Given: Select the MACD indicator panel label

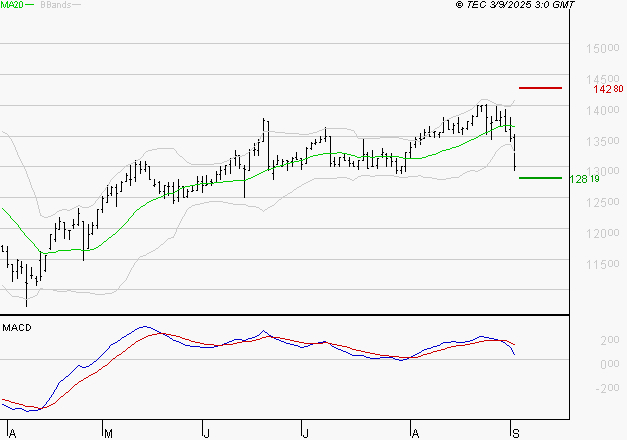Looking at the screenshot, I should pyautogui.click(x=17, y=327).
